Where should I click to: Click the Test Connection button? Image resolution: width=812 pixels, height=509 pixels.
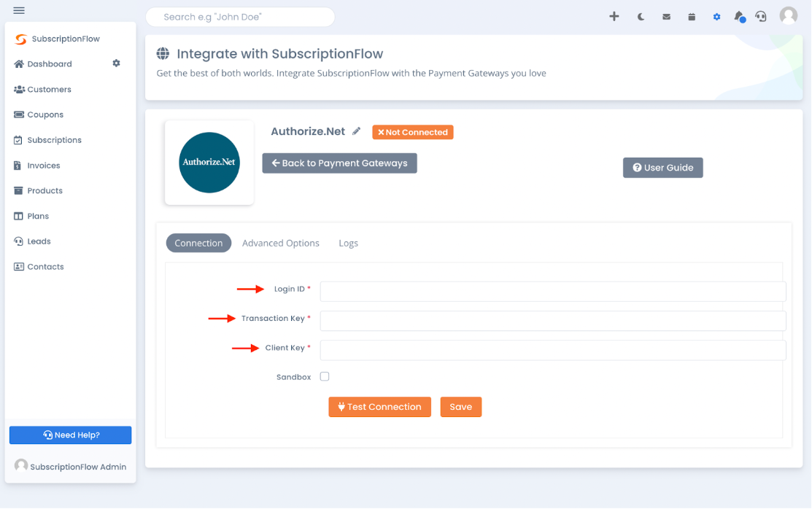(x=379, y=407)
